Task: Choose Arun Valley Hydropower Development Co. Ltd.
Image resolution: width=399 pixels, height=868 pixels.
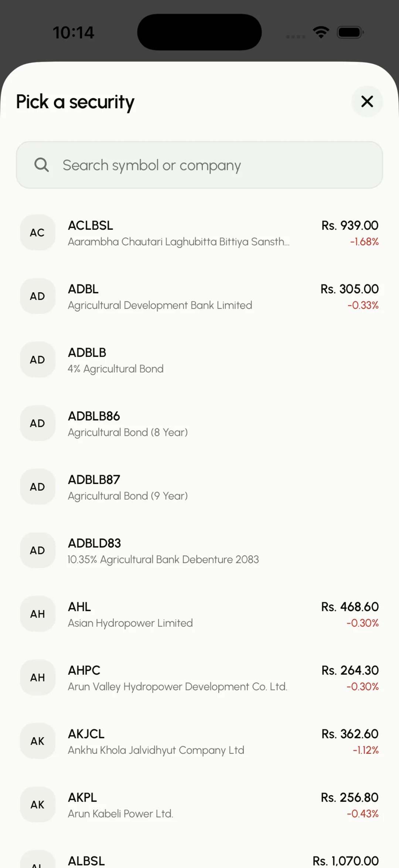Action: pos(199,677)
